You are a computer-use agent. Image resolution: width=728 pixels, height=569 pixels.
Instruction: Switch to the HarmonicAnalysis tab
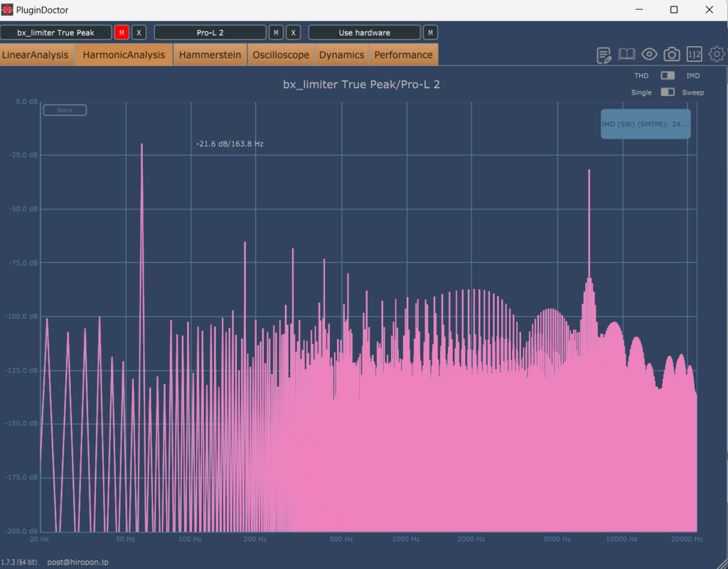click(x=124, y=55)
